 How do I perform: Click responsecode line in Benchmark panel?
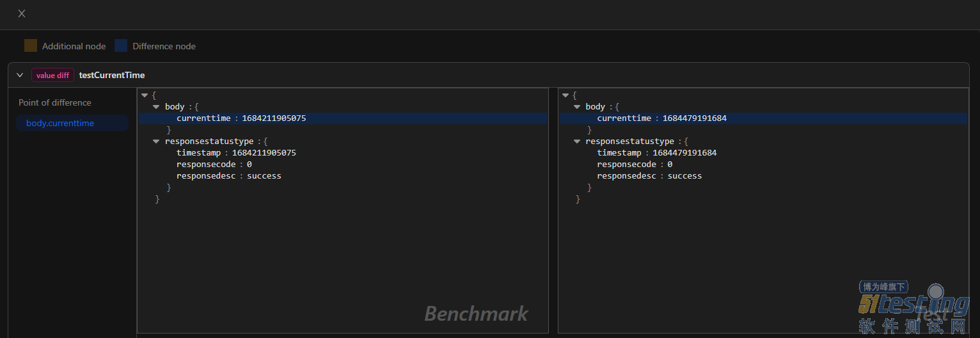pos(214,165)
